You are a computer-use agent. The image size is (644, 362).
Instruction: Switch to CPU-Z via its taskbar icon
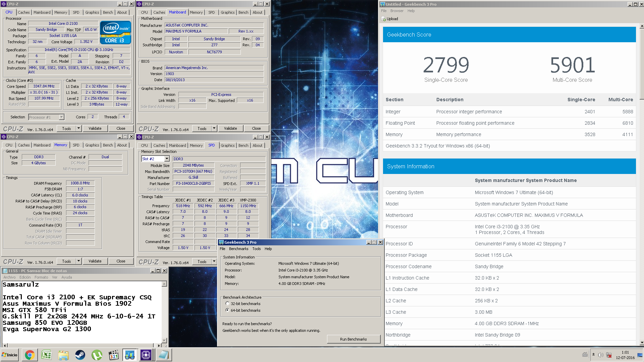[x=146, y=355]
